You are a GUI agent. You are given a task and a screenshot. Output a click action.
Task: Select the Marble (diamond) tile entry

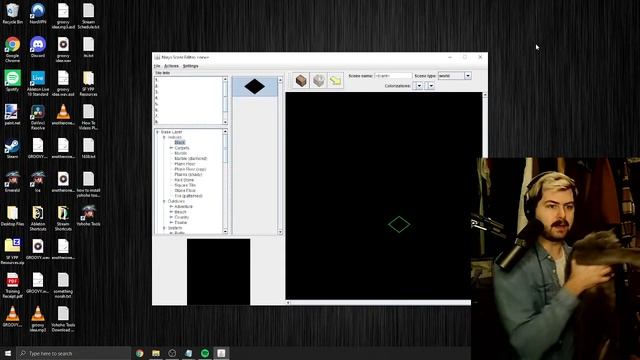coord(191,158)
